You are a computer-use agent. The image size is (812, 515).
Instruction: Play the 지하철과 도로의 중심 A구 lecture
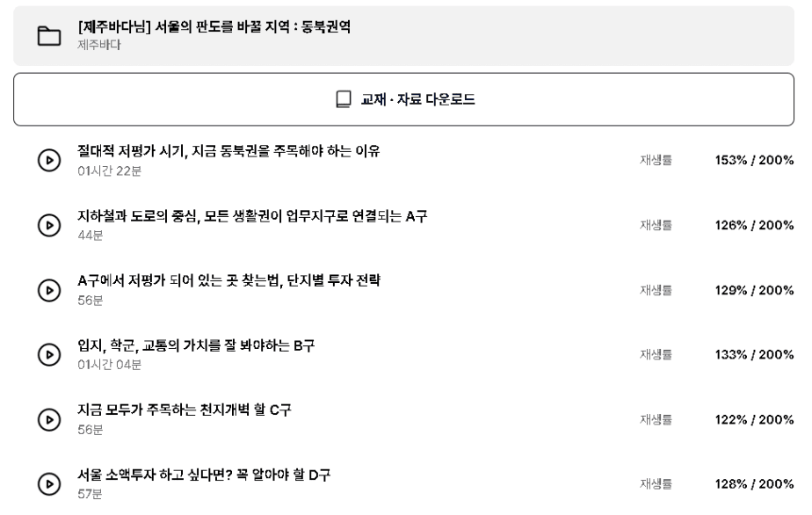(x=49, y=225)
